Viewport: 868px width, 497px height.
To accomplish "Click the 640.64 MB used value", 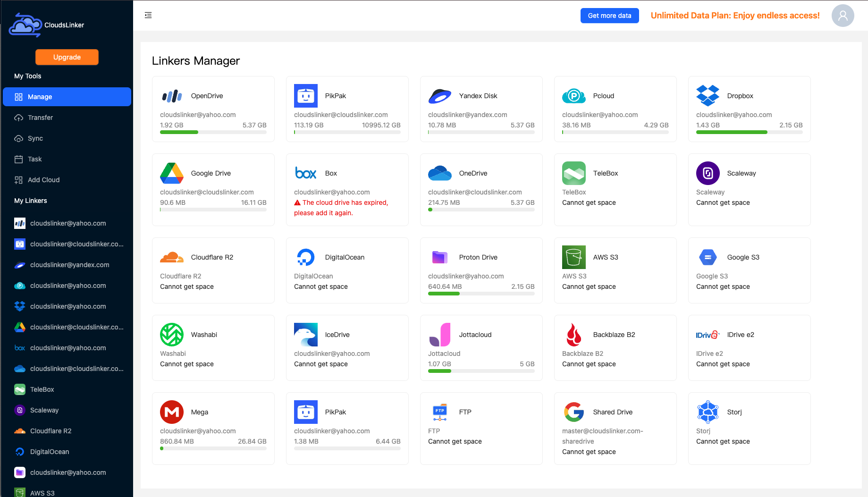I will point(445,286).
